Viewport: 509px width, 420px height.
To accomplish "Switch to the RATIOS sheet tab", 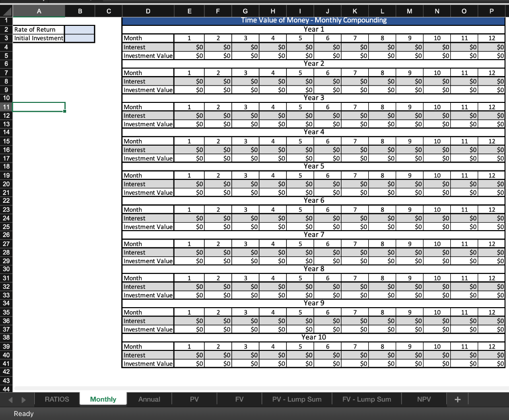I will (x=57, y=399).
